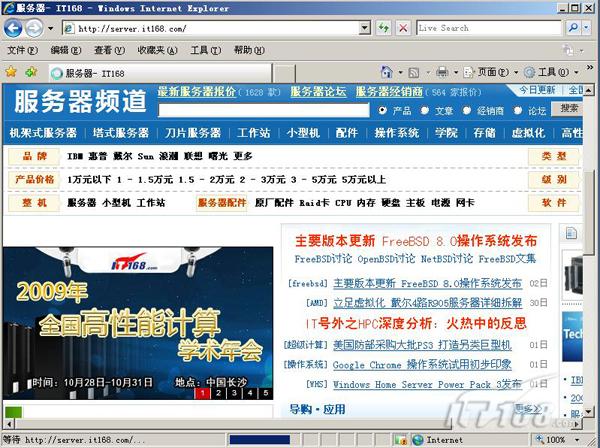Open the 帮助(H) menu
Screen dimensions: 600x448
click(249, 50)
